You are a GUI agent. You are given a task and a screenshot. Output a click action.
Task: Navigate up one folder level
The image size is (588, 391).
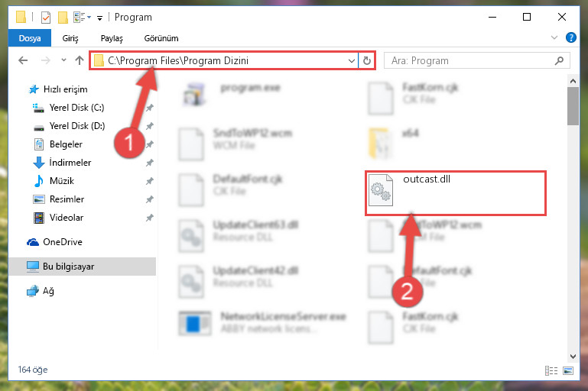pos(79,60)
